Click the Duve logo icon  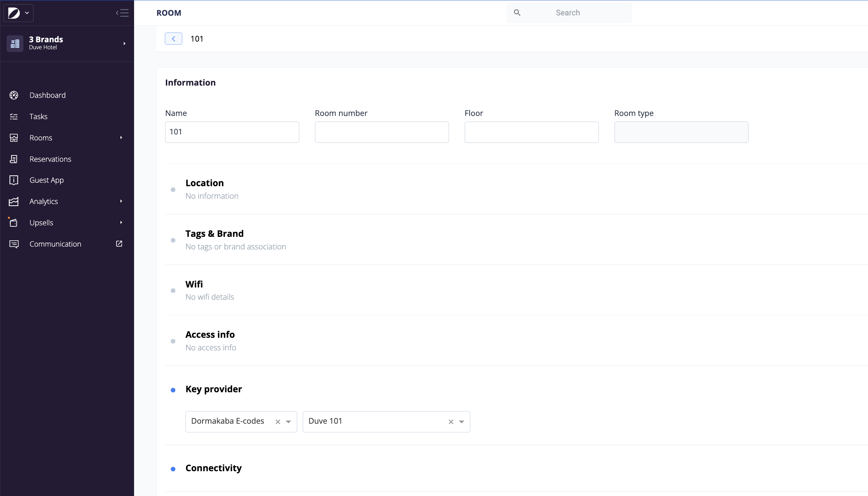[x=14, y=13]
